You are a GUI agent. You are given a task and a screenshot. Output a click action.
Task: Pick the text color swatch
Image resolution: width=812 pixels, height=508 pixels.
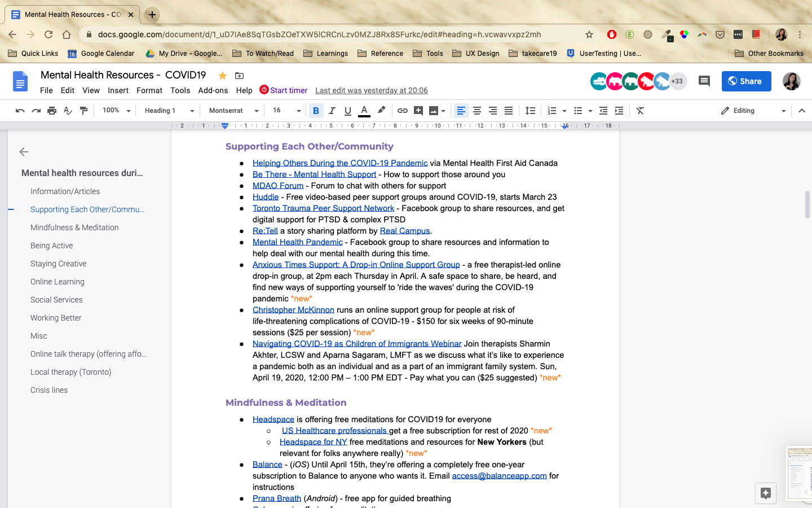click(x=364, y=111)
